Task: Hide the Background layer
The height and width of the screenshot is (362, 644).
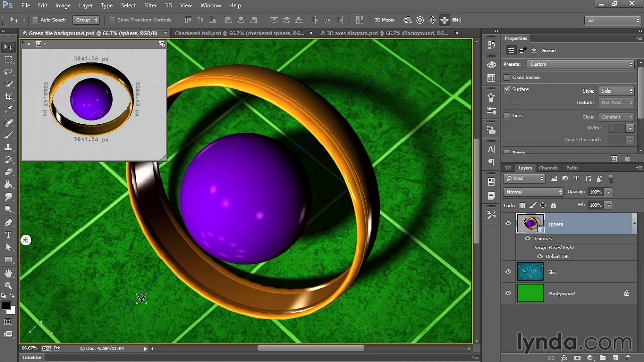Action: (x=508, y=293)
